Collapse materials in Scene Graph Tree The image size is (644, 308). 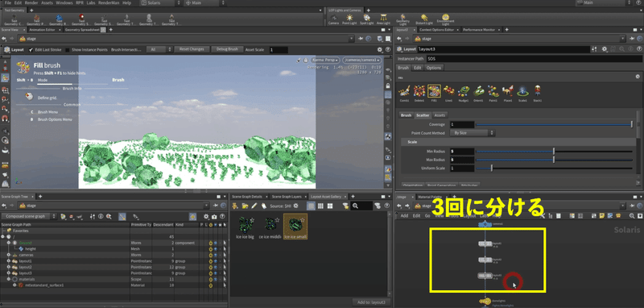(x=8, y=279)
